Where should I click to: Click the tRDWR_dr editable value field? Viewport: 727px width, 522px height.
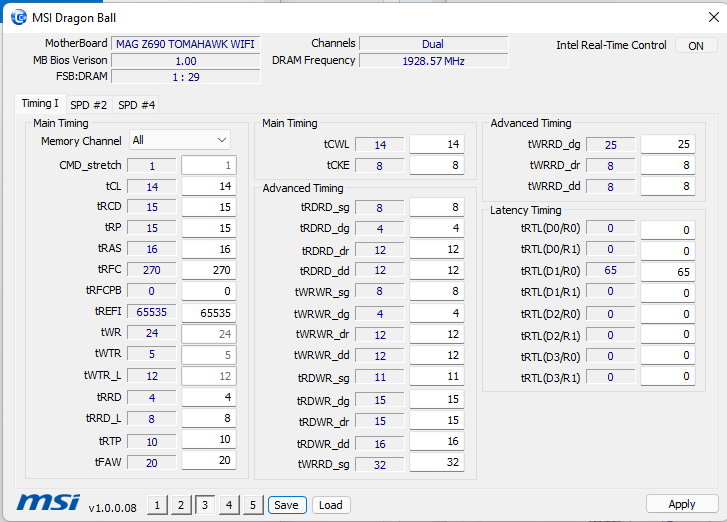click(x=437, y=420)
